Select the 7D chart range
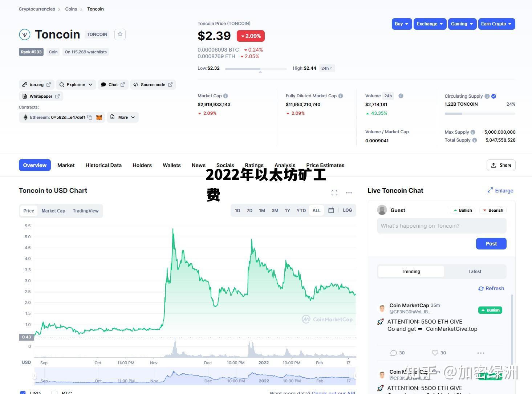 coord(249,210)
